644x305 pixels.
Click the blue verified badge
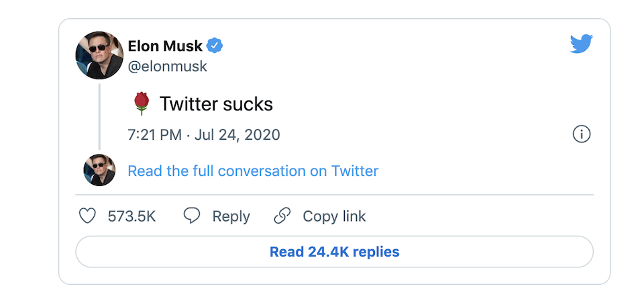point(215,46)
